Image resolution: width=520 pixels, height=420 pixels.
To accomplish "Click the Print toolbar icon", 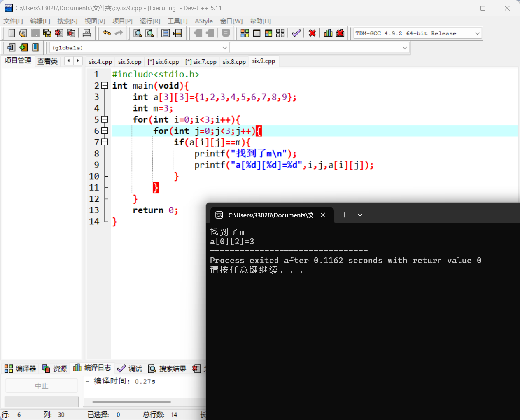I will [x=87, y=33].
